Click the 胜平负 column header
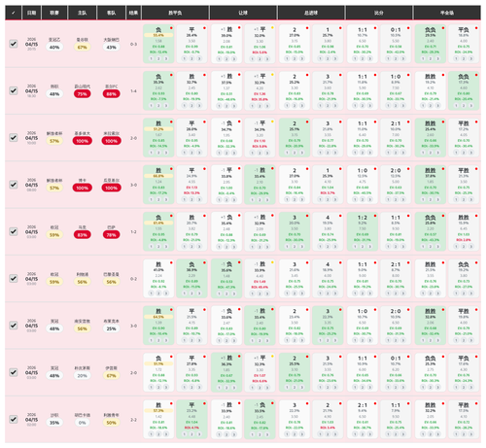486x448 pixels. point(175,13)
